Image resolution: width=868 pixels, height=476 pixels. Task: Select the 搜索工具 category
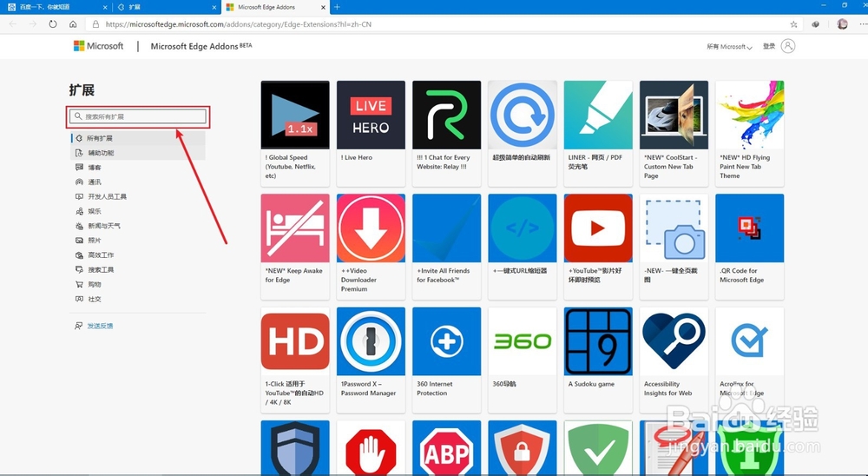(138, 270)
